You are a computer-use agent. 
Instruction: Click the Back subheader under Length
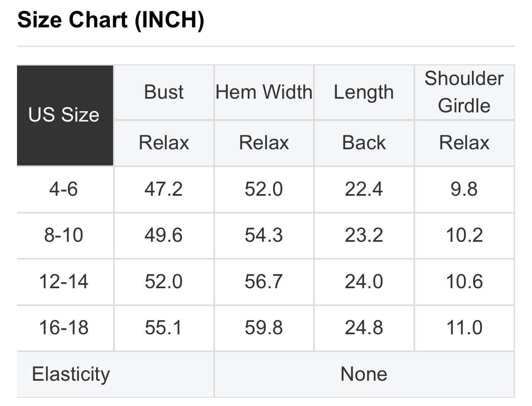click(x=364, y=143)
